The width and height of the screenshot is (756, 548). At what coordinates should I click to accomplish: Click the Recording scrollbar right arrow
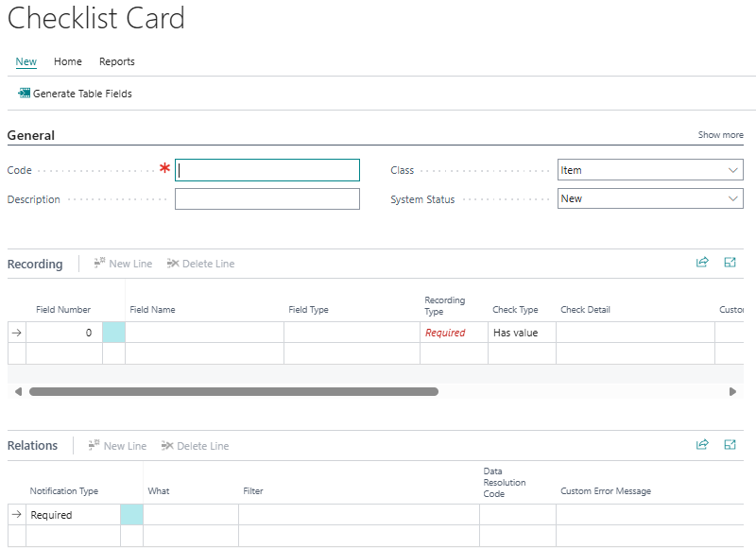(732, 391)
